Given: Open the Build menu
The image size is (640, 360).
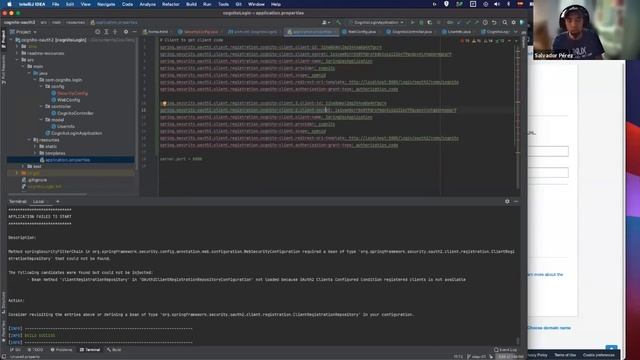Looking at the screenshot, I should pos(191,4).
